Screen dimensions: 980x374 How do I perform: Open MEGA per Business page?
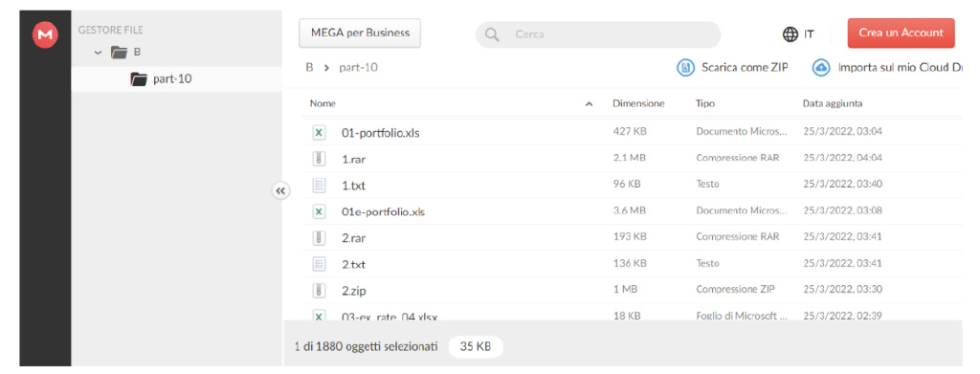360,33
